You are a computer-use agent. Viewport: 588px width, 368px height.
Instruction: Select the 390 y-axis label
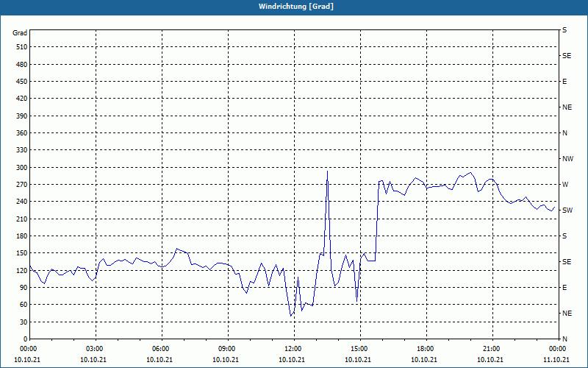point(21,116)
